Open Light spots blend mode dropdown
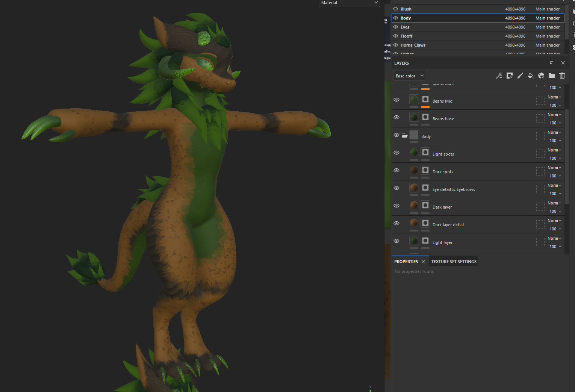This screenshot has height=392, width=575. pos(554,150)
